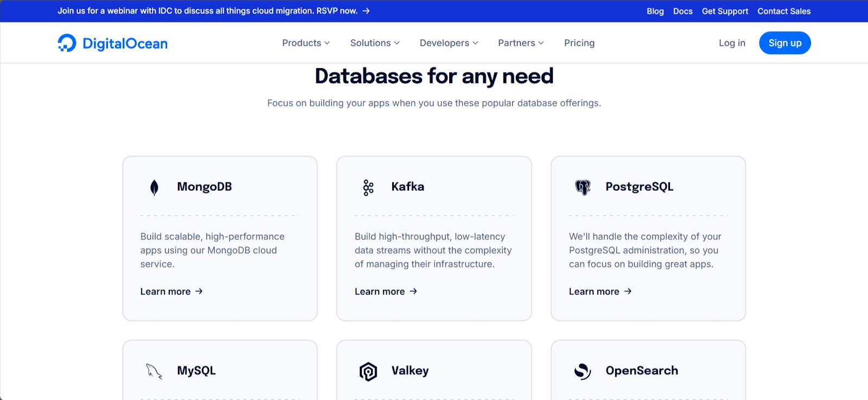Click the 'Focus on building your apps' subtitle
Viewport: 868px width, 400px height.
pyautogui.click(x=434, y=103)
